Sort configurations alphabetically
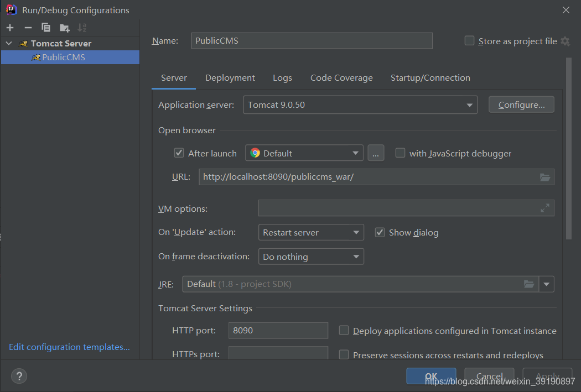Screen dimensions: 581x392 82,28
